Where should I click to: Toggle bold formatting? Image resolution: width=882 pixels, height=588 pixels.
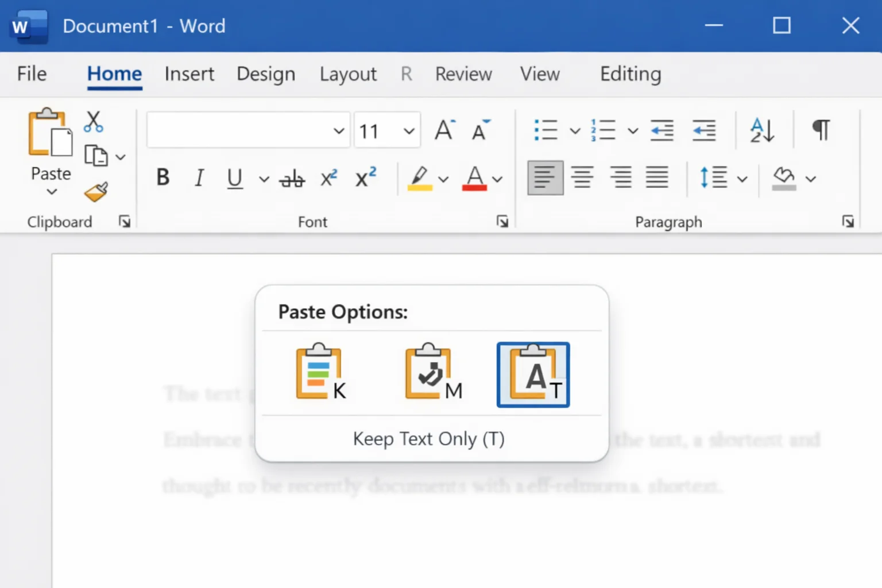(x=163, y=177)
